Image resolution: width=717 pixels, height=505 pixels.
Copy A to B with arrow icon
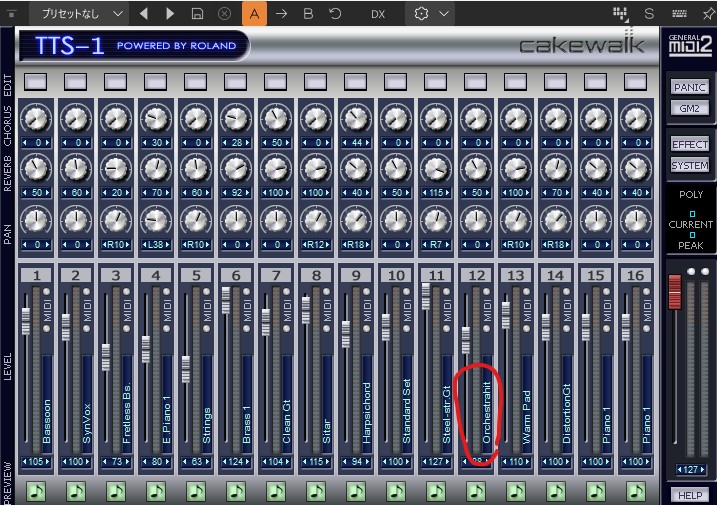[x=281, y=14]
